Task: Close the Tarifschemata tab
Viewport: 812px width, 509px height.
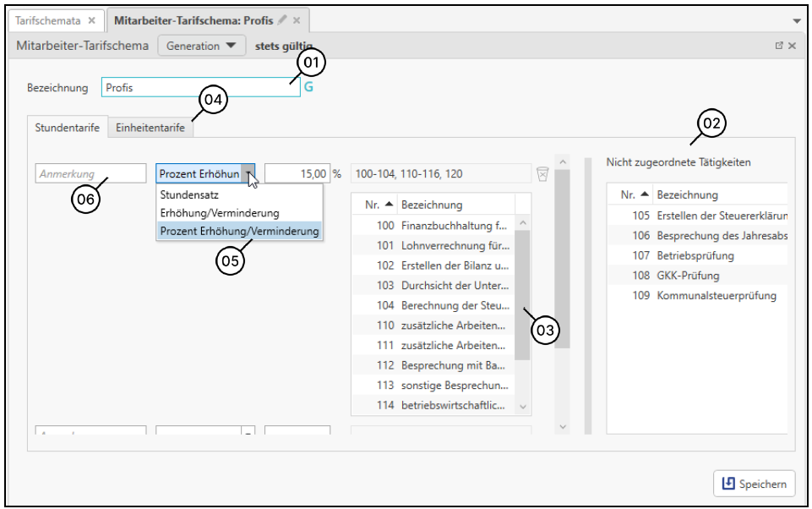Action: pyautogui.click(x=92, y=19)
